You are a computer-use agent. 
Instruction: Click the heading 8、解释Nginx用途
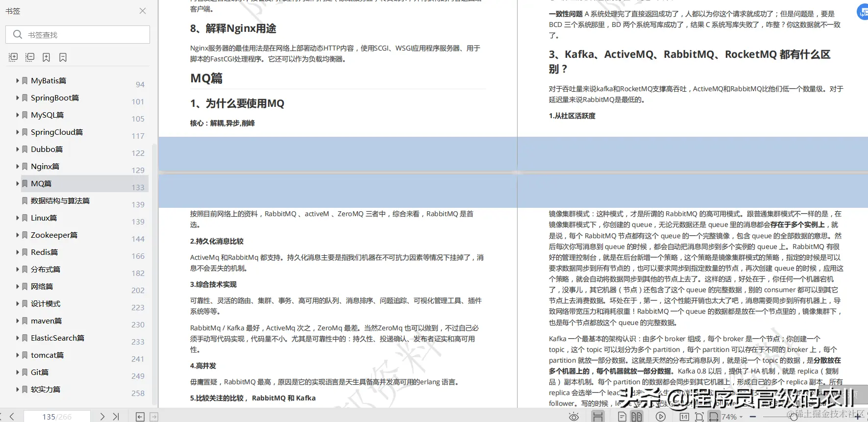233,28
